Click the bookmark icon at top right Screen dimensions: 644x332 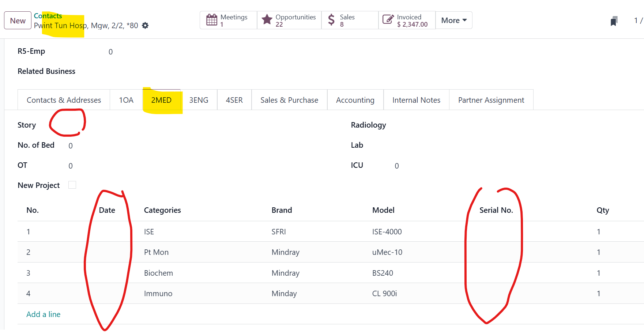click(x=614, y=21)
